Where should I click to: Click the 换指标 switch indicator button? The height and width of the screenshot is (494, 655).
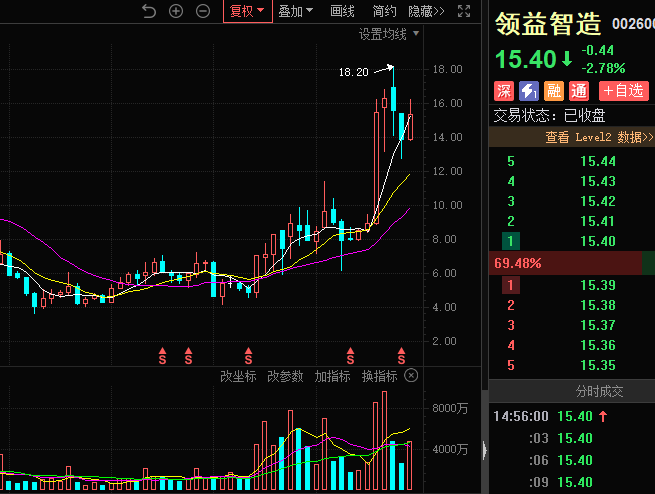tap(379, 376)
